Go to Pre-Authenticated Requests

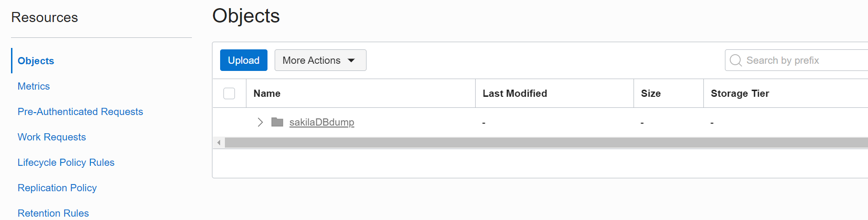click(80, 112)
